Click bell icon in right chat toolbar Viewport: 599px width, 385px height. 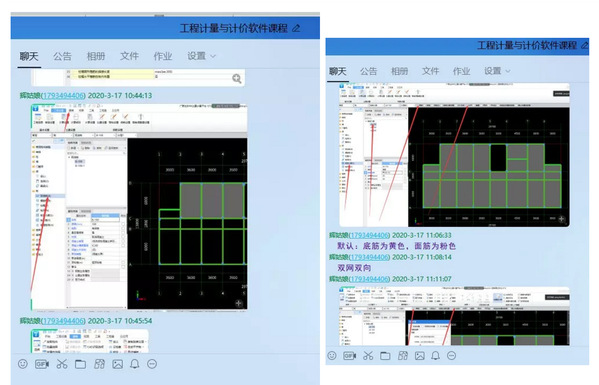(x=435, y=356)
